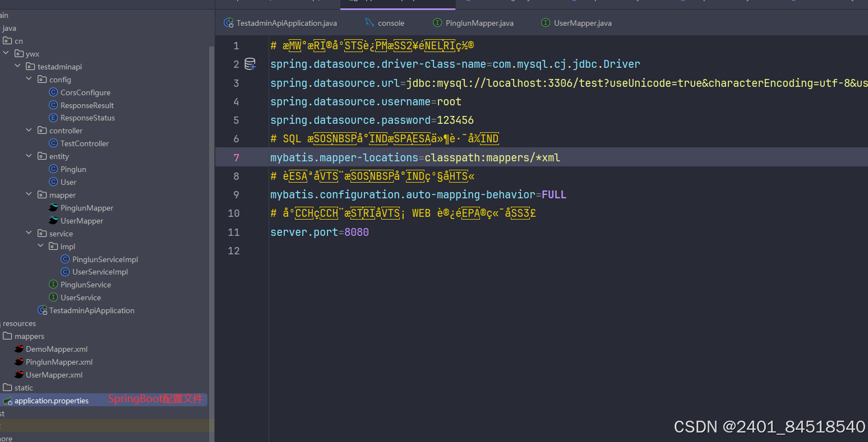The width and height of the screenshot is (868, 442).
Task: Click the spring.datasource.url line
Action: click(x=569, y=83)
